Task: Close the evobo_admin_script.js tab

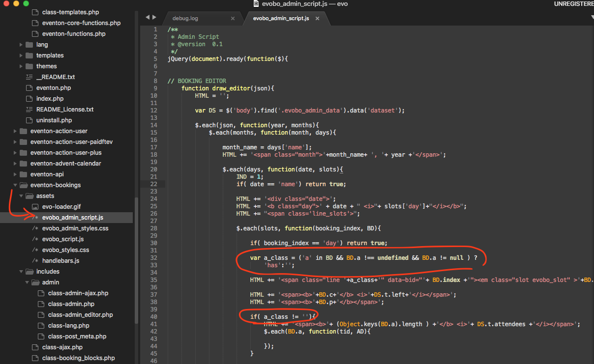Action: pyautogui.click(x=318, y=18)
